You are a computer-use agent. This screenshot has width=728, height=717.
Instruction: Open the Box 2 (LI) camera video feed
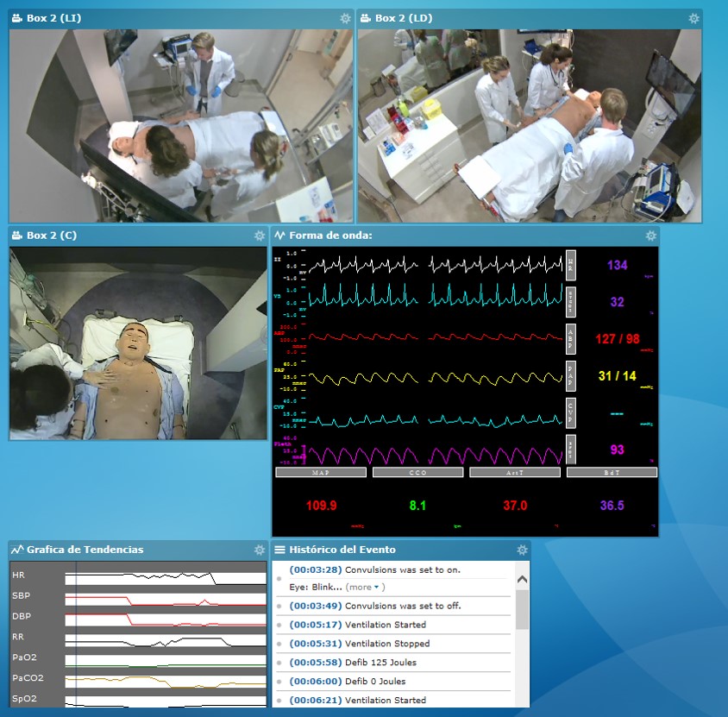(181, 126)
